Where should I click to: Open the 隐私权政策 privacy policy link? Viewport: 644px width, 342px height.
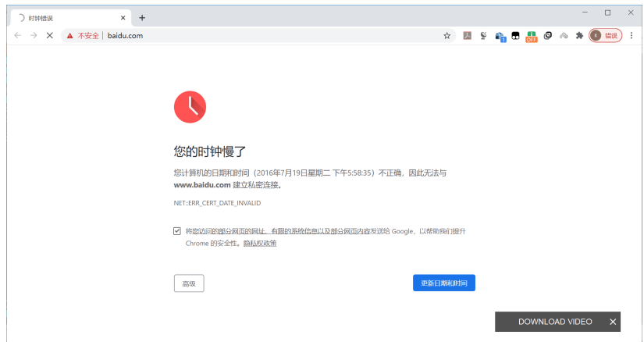pos(260,244)
